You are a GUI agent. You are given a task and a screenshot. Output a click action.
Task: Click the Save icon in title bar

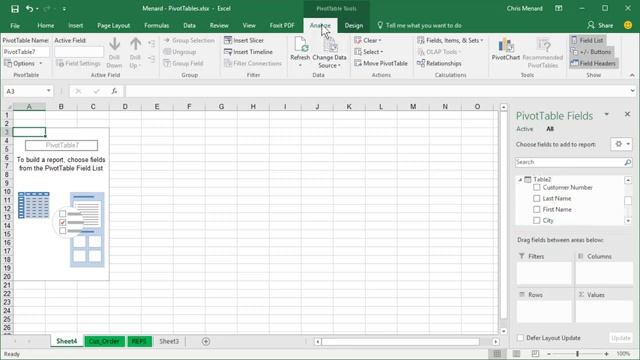pyautogui.click(x=15, y=9)
